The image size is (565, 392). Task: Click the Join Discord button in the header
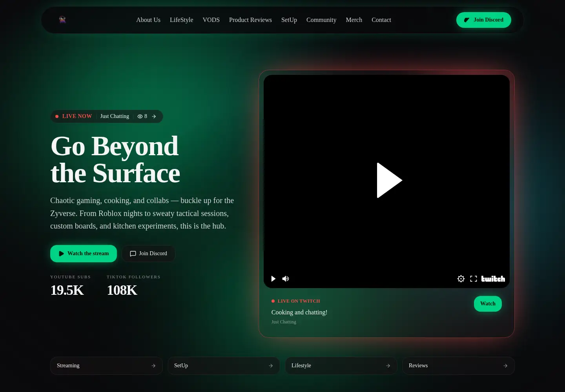click(x=484, y=20)
